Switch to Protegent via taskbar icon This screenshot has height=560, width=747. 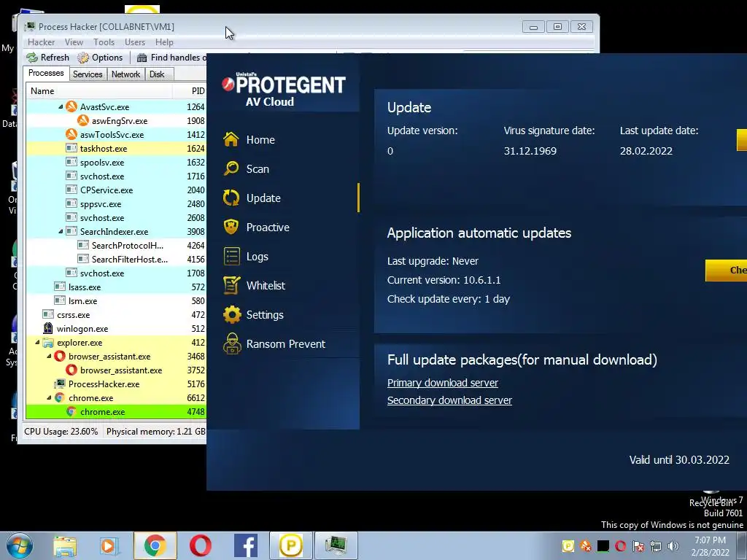coord(290,545)
